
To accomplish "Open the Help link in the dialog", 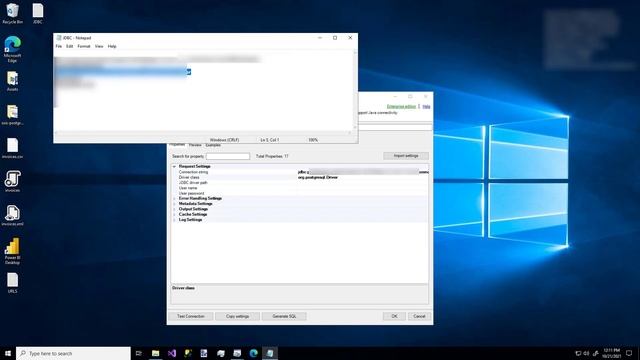I will tap(426, 107).
